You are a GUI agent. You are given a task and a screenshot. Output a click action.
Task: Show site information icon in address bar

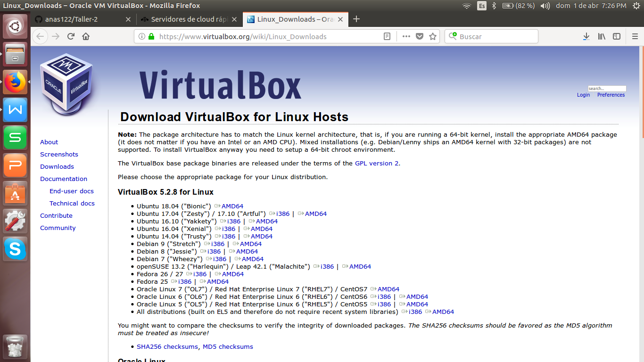tap(142, 36)
